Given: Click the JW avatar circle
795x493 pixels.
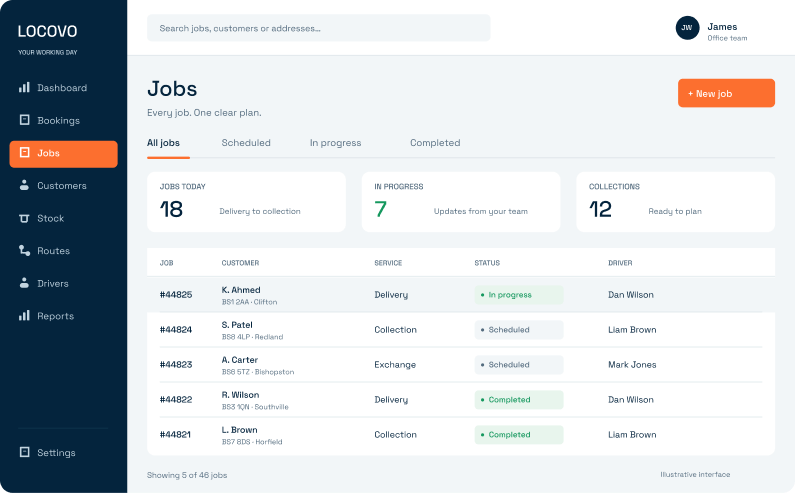Looking at the screenshot, I should [x=687, y=28].
